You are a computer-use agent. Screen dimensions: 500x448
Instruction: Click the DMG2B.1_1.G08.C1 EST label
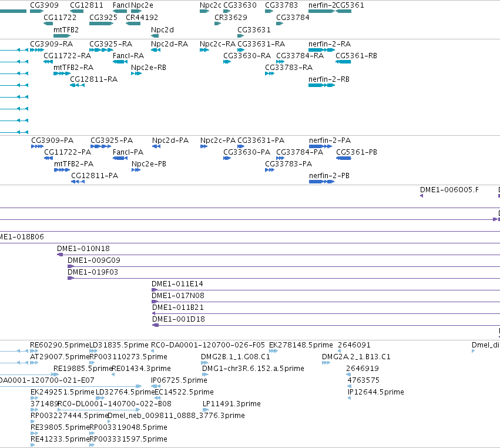click(236, 357)
